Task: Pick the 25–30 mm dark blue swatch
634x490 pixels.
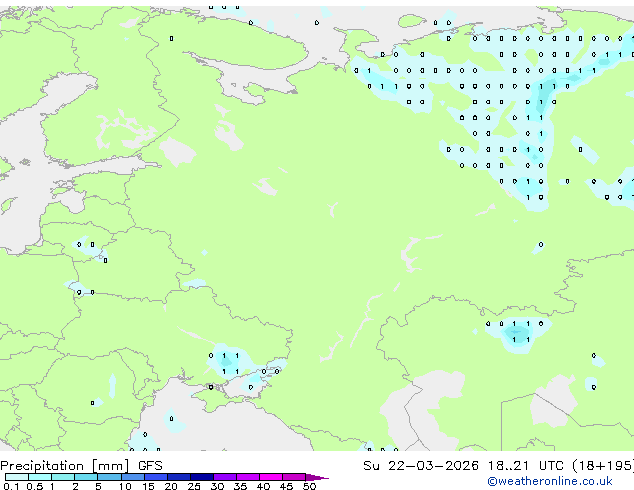Action: [x=202, y=477]
